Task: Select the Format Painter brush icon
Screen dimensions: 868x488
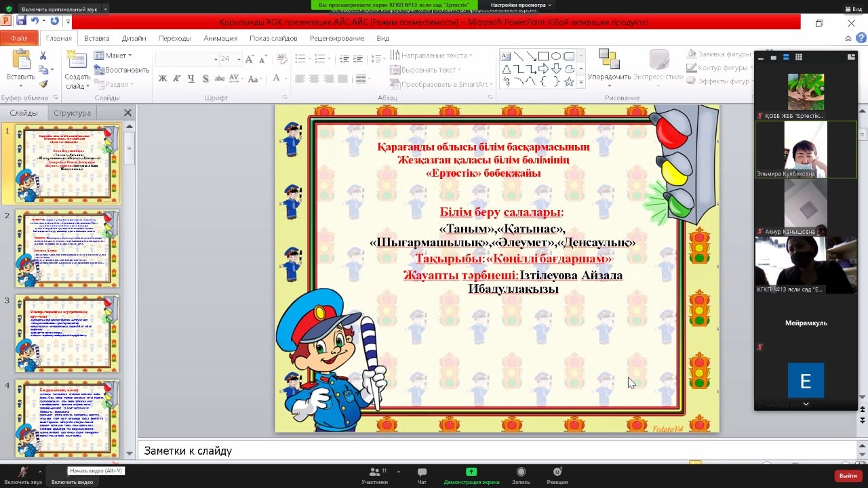Action: click(43, 84)
